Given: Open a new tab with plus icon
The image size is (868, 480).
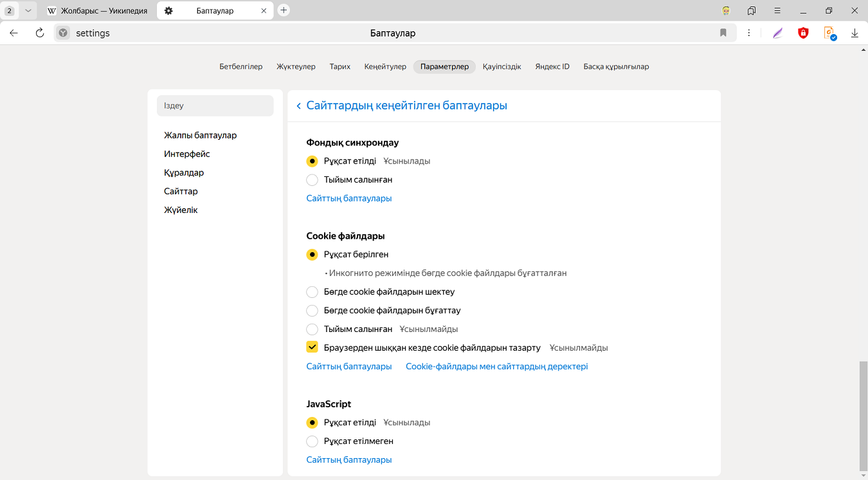Looking at the screenshot, I should pos(284,10).
